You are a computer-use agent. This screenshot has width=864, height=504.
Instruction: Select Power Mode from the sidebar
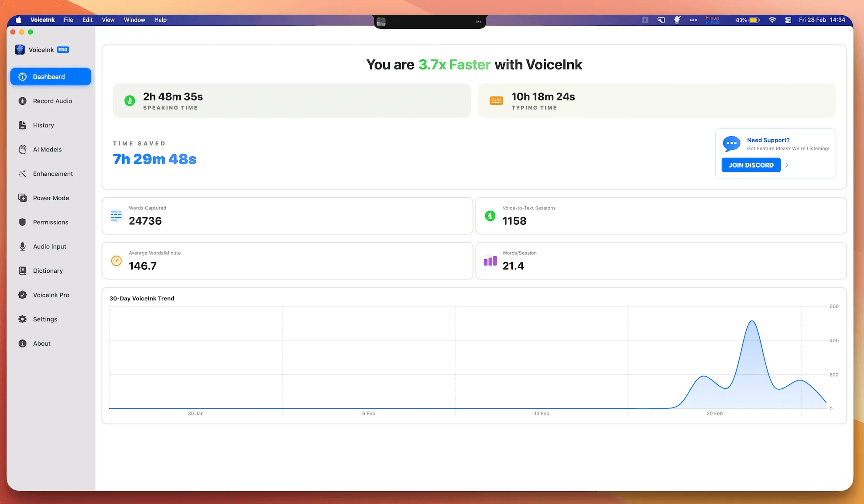coord(51,198)
